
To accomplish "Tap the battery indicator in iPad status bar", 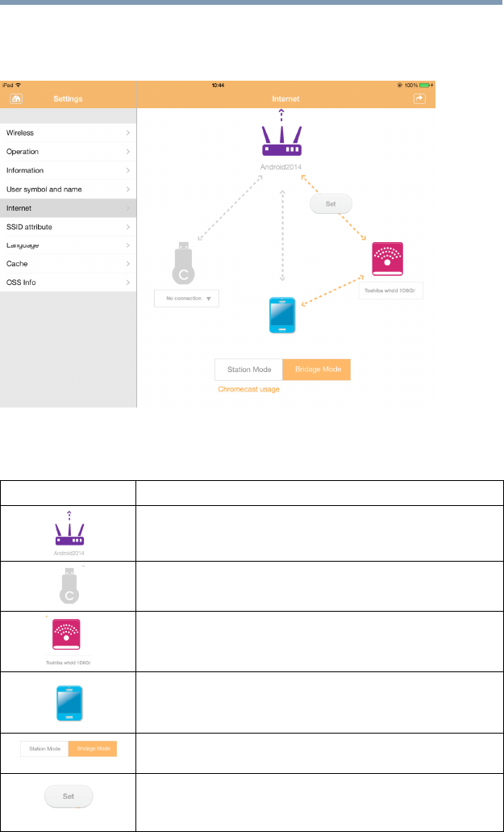I will (423, 85).
